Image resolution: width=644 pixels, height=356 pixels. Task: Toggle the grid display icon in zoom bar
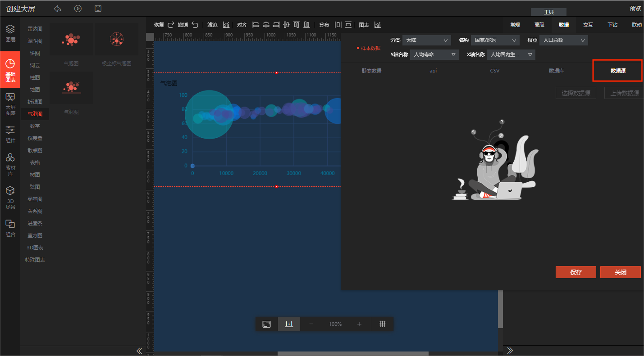pos(382,324)
